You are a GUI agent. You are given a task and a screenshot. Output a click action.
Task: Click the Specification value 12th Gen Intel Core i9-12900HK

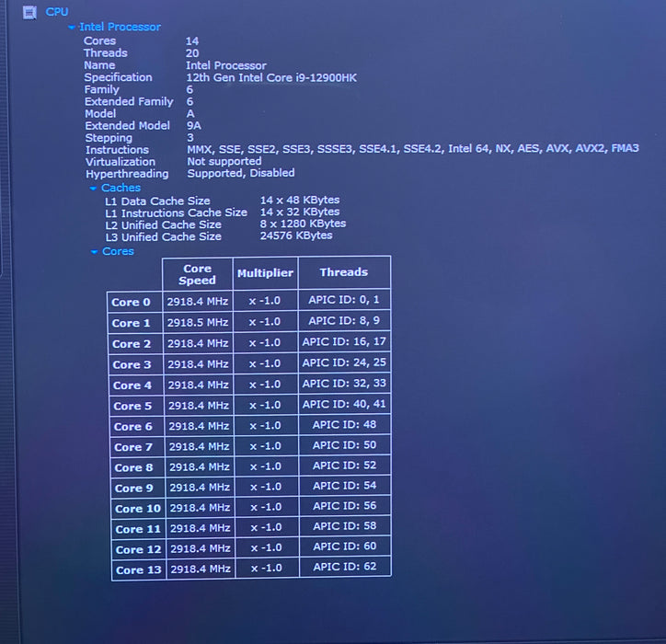tap(271, 77)
